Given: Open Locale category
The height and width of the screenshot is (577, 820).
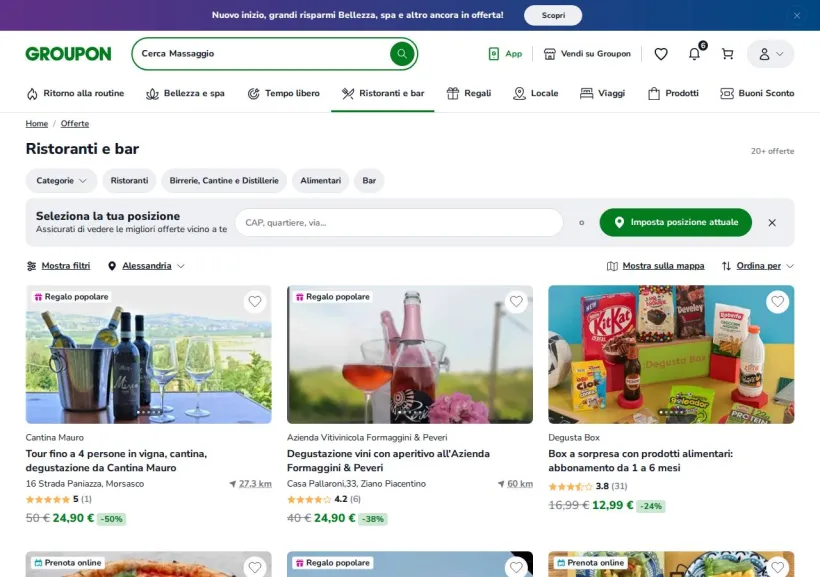Looking at the screenshot, I should point(536,94).
